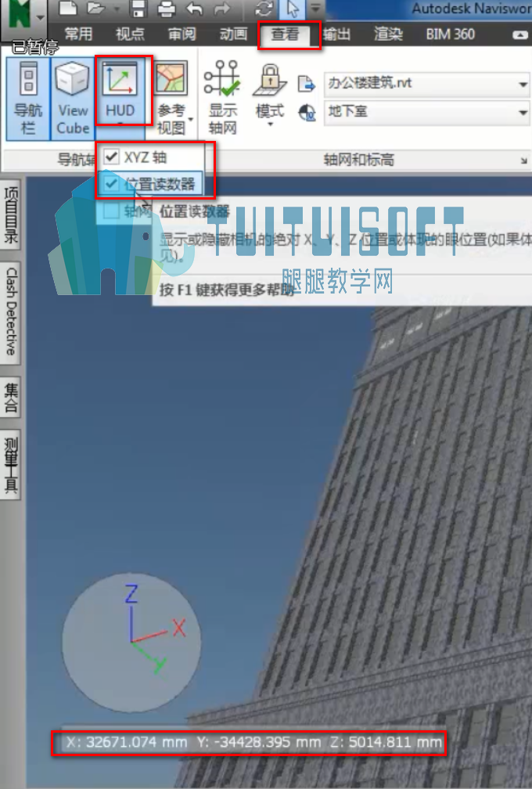Click the undo arrow icon
The height and width of the screenshot is (789, 532).
pyautogui.click(x=195, y=9)
